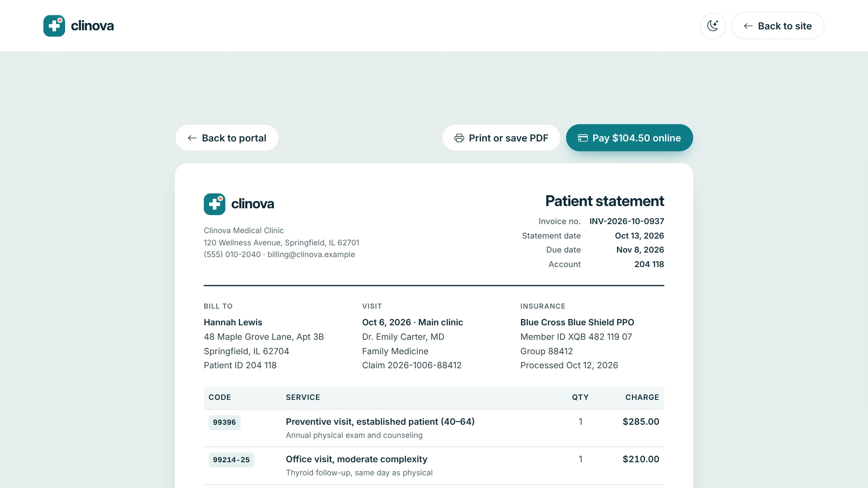Image resolution: width=868 pixels, height=488 pixels.
Task: Click the SERVICE column header
Action: [x=303, y=398]
